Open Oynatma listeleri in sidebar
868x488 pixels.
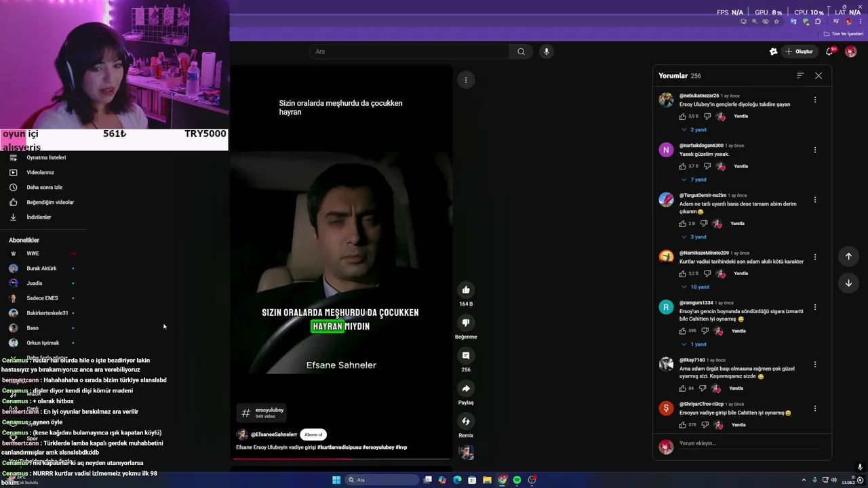[46, 157]
